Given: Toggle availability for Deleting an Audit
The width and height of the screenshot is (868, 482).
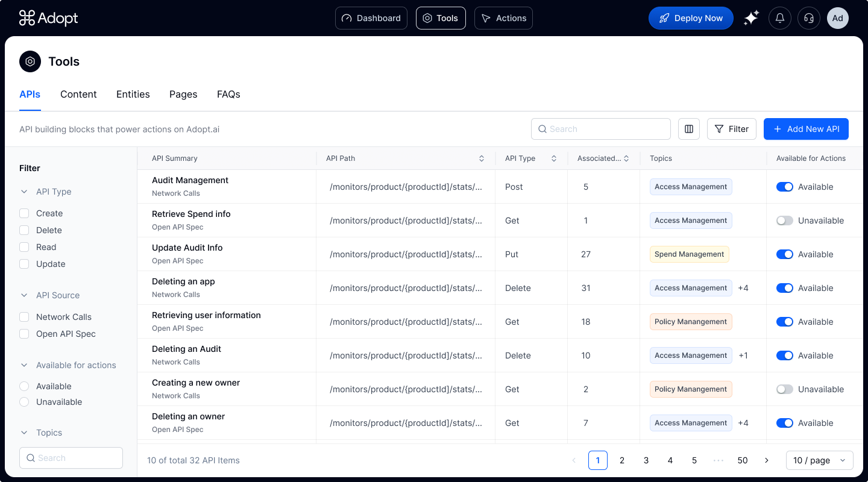Looking at the screenshot, I should [x=785, y=355].
